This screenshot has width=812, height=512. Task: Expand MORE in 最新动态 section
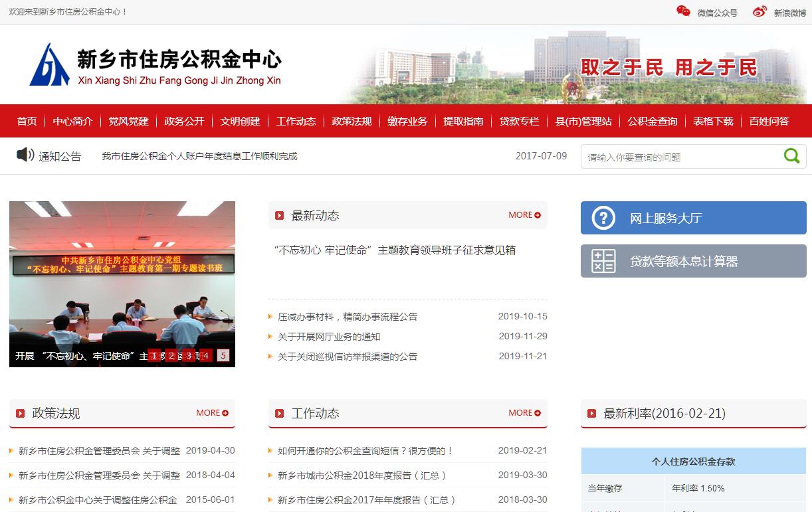(524, 215)
